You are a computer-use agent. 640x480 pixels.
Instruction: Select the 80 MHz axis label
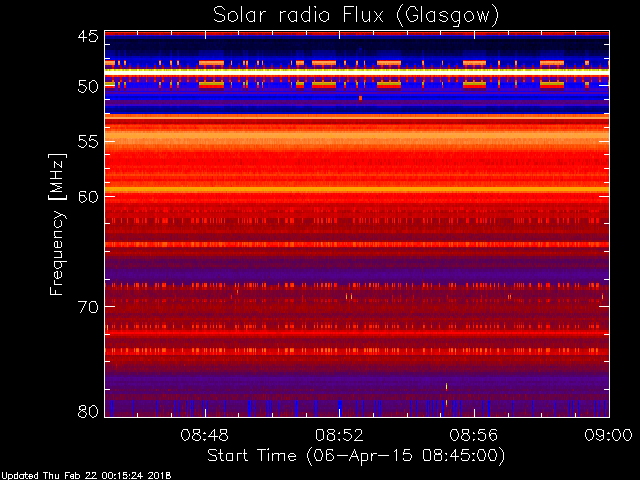coord(88,411)
